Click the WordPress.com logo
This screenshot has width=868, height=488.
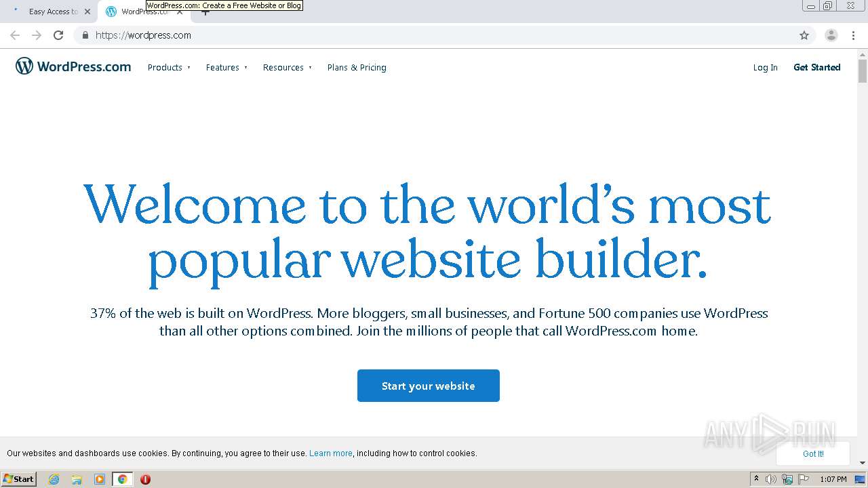tap(73, 66)
